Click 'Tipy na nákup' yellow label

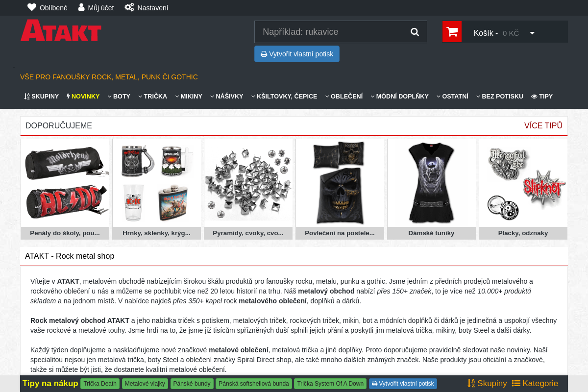point(50,383)
